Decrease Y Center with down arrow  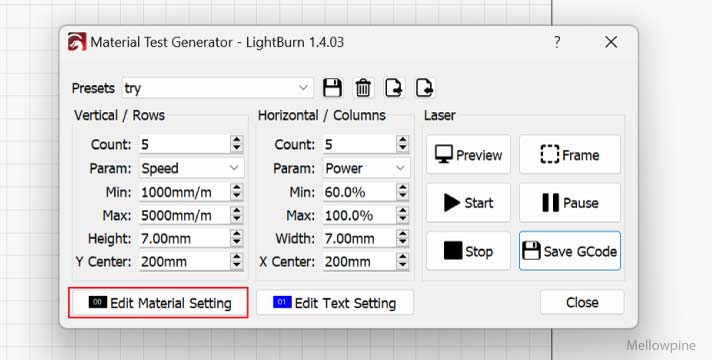236,266
